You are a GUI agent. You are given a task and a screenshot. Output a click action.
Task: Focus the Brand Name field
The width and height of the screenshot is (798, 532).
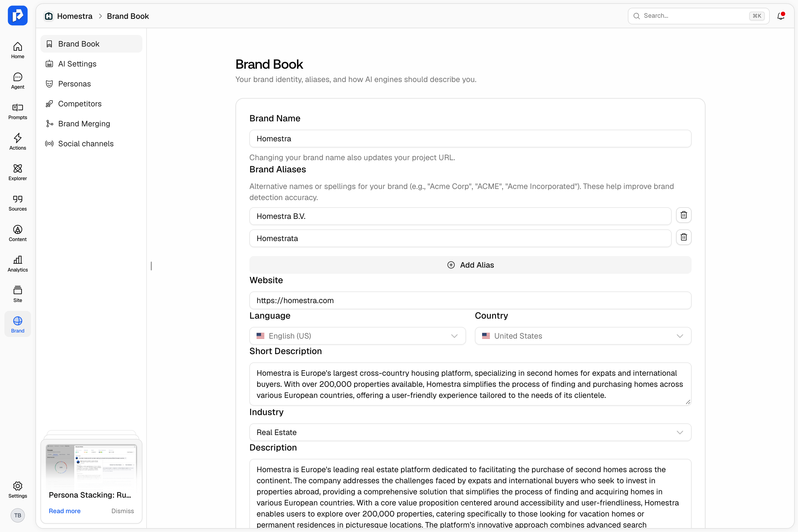pyautogui.click(x=470, y=139)
